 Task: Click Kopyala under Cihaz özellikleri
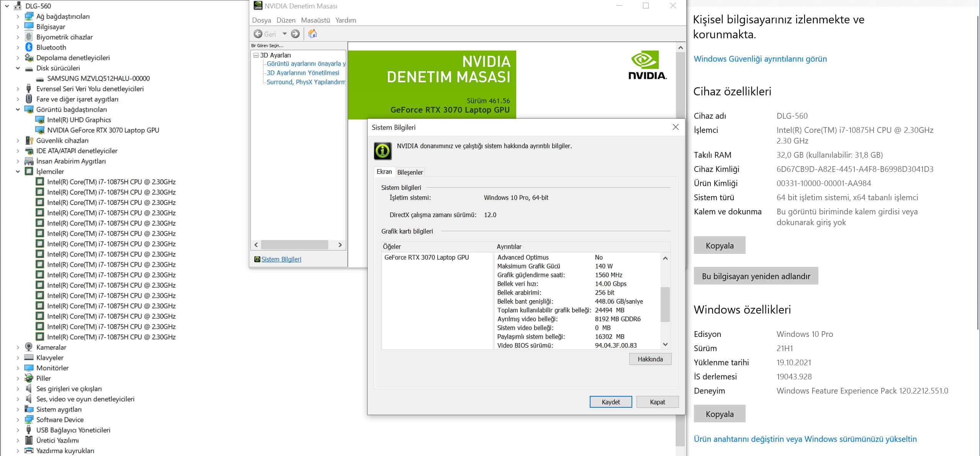tap(719, 245)
